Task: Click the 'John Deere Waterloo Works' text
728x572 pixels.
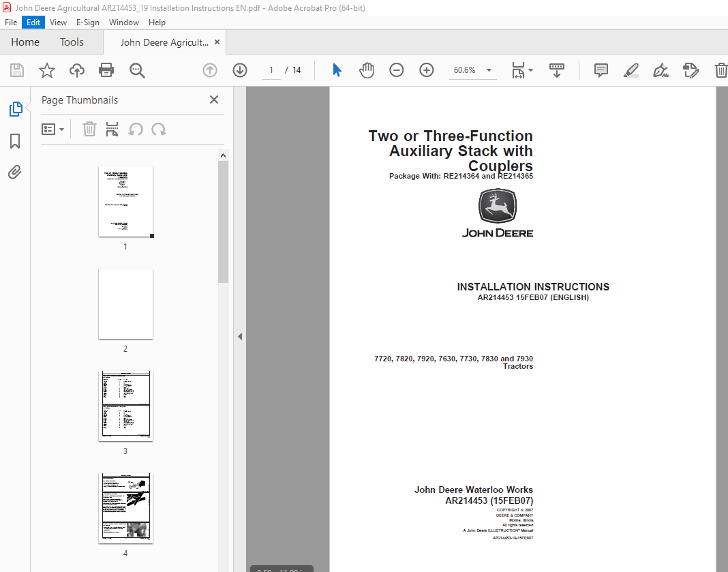Action: [474, 490]
